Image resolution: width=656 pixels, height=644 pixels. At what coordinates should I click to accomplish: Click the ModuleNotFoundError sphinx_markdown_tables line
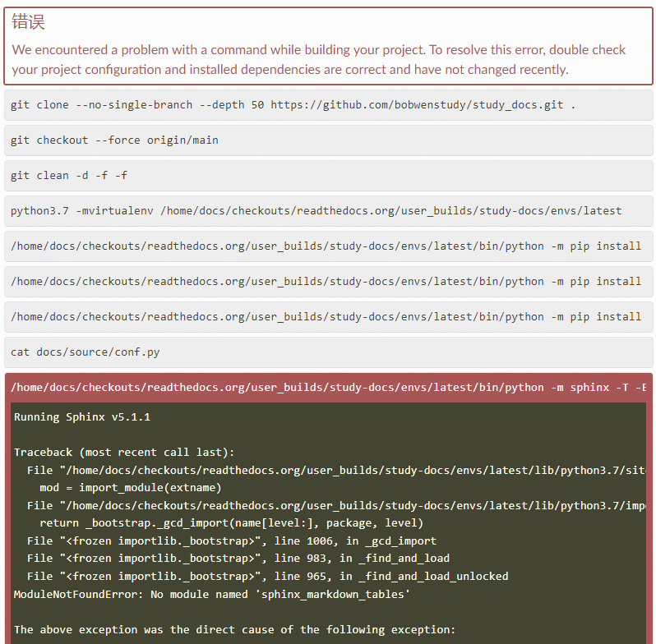pos(212,595)
